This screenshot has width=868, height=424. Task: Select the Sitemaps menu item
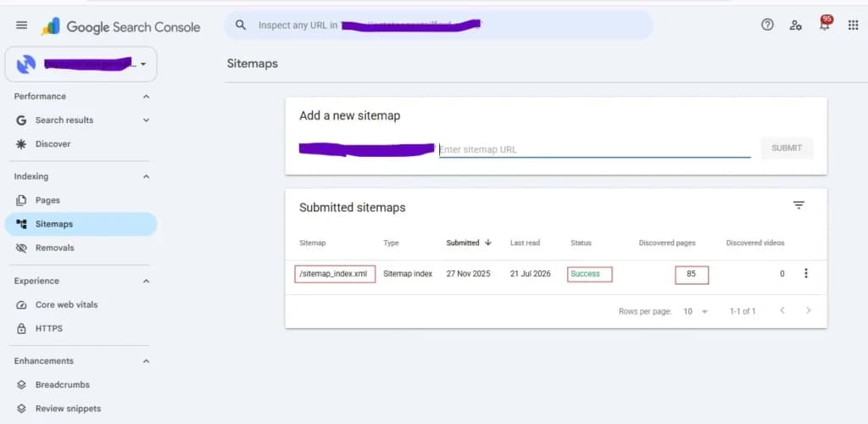tap(81, 224)
